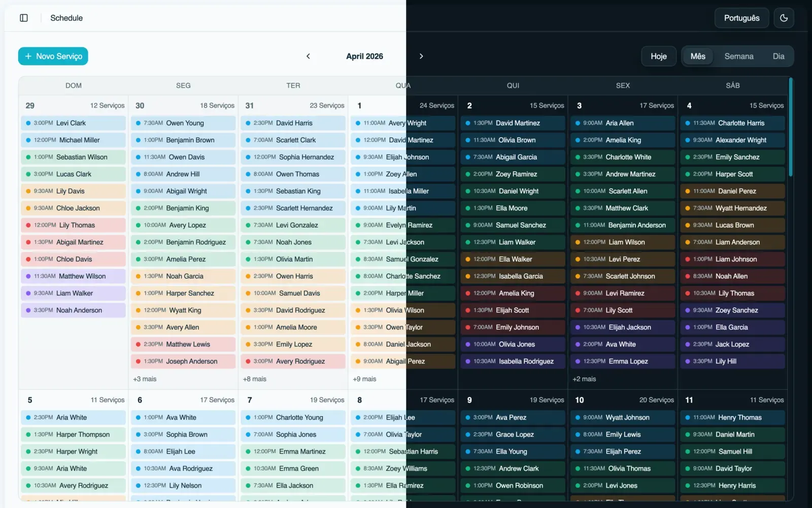Switch to Dia view
The width and height of the screenshot is (812, 508).
(779, 56)
